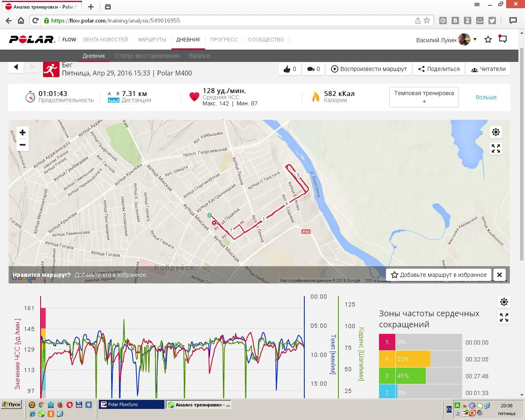Viewport: 525px width, 420px height.
Task: Open the Василий Лукин account dropdown
Action: [x=475, y=40]
